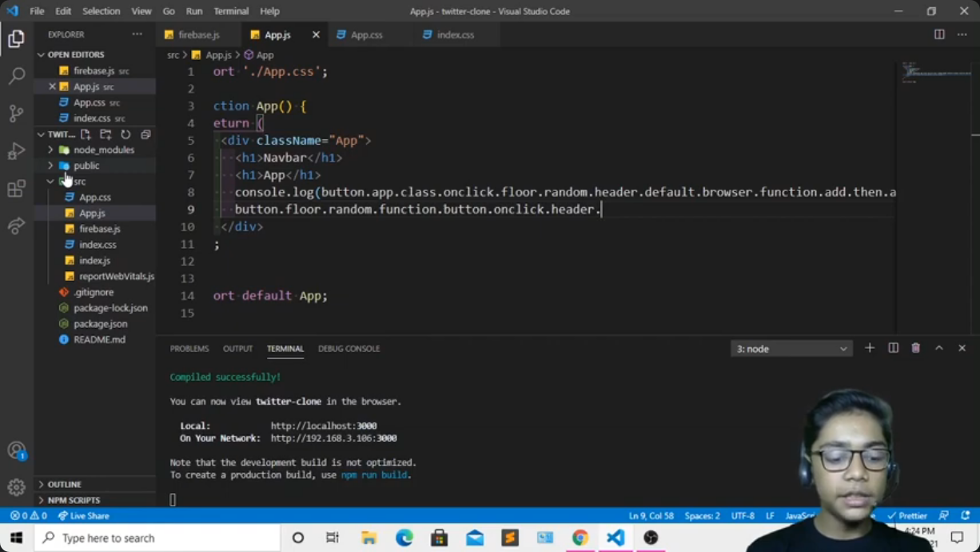Open the terminal selector dropdown '3: node'
Image resolution: width=980 pixels, height=552 pixels.
tap(791, 349)
